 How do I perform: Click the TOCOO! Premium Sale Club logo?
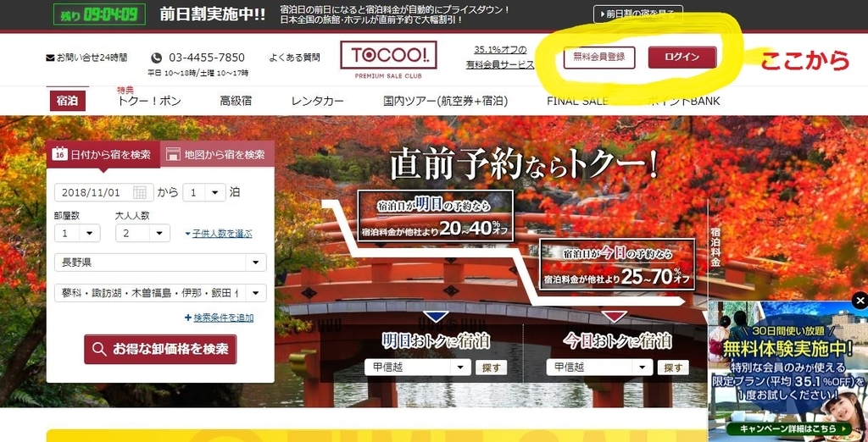[388, 60]
